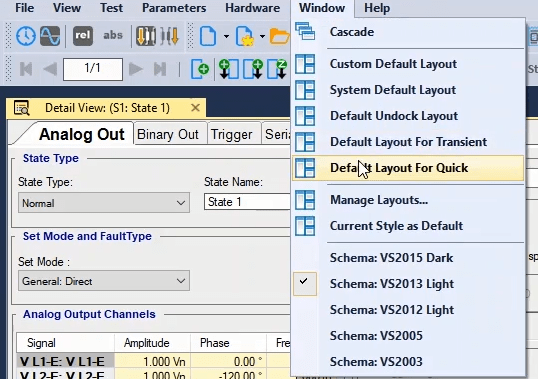Viewport: 538px width, 379px height.
Task: Expand the State Type dropdown showing Normal
Action: (x=104, y=203)
